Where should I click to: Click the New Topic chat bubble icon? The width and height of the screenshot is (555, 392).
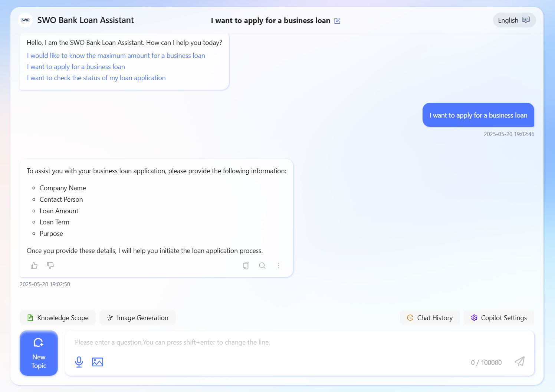click(x=39, y=342)
